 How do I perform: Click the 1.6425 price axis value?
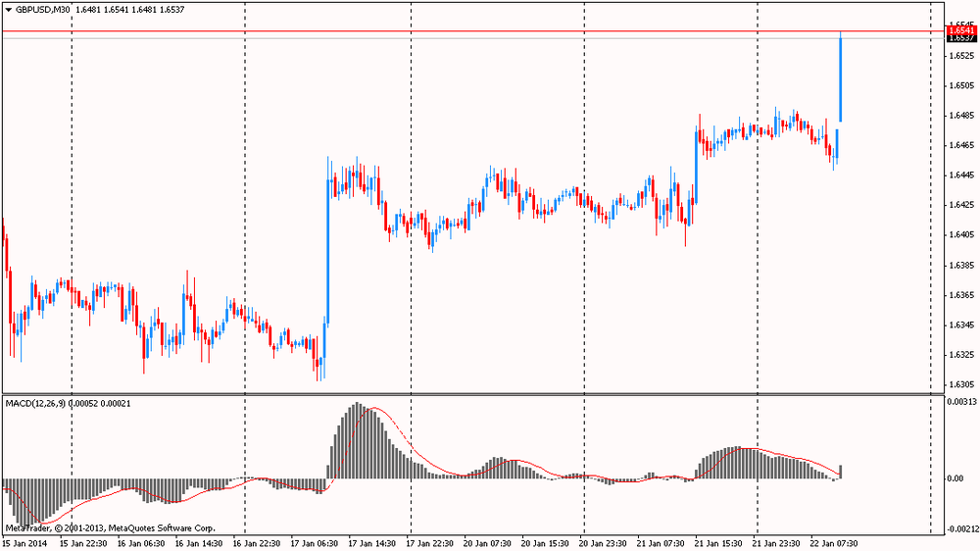point(961,205)
